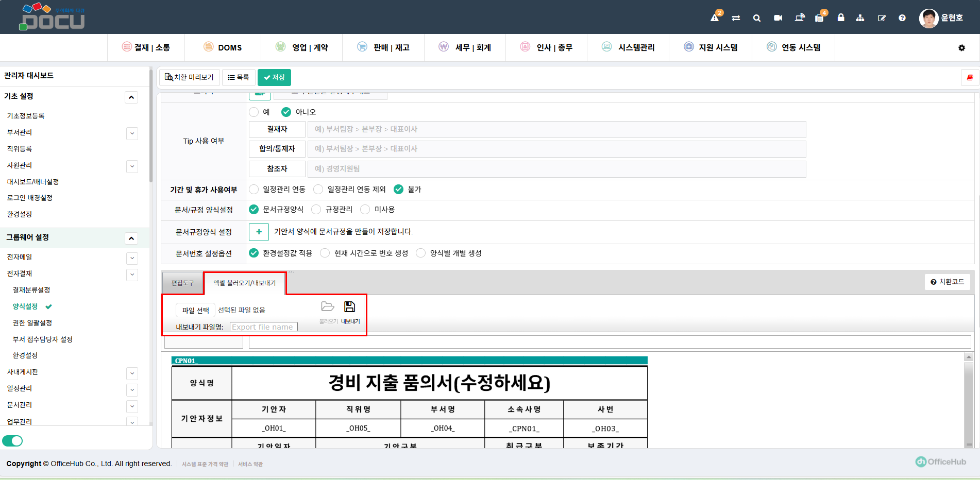Switch to 엑셀 불러오기/내보내기 tab
The height and width of the screenshot is (480, 980).
pyautogui.click(x=245, y=283)
